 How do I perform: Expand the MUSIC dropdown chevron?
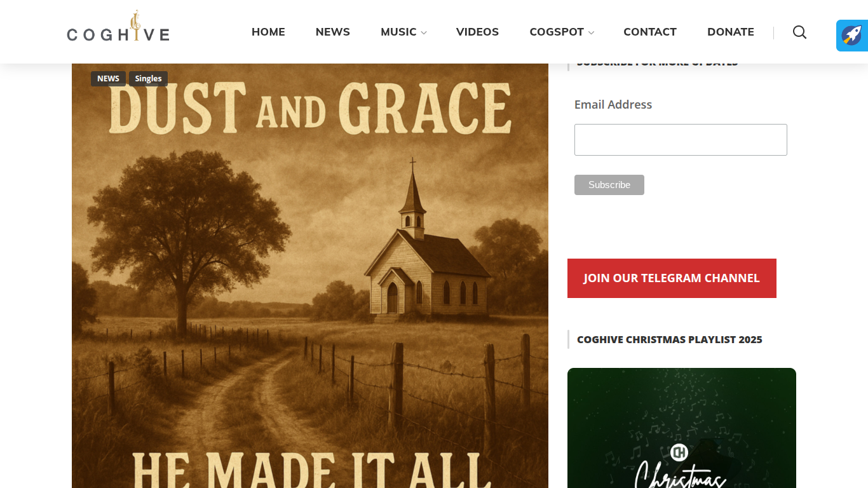[424, 33]
